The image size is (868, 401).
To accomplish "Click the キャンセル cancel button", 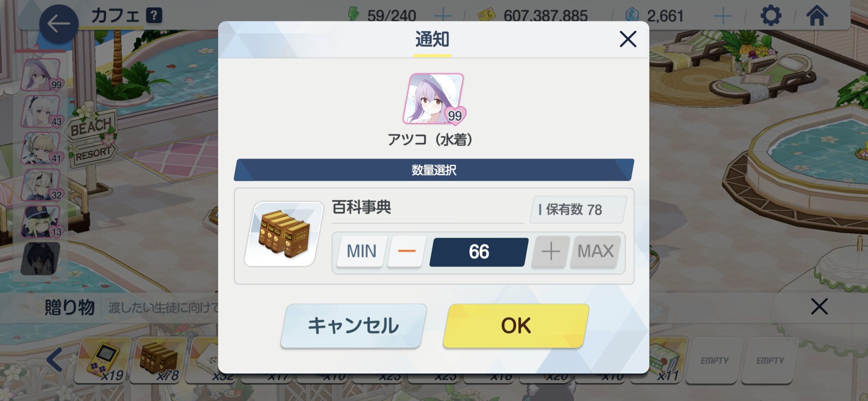I will pos(353,326).
